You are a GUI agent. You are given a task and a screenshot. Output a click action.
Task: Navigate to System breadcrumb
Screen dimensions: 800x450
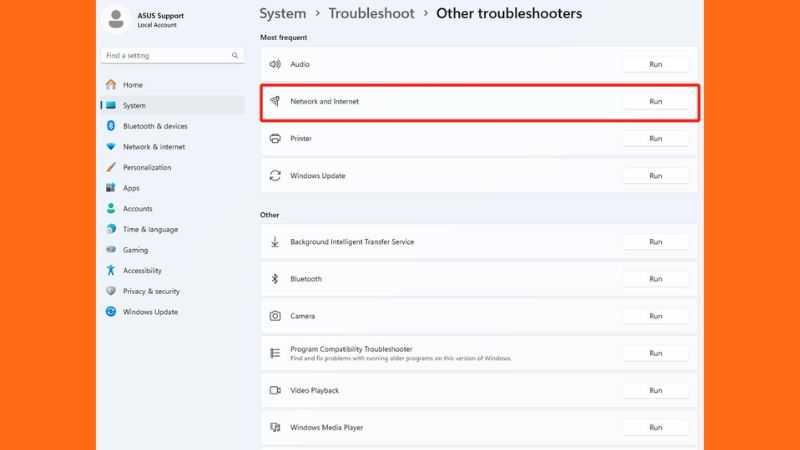283,14
